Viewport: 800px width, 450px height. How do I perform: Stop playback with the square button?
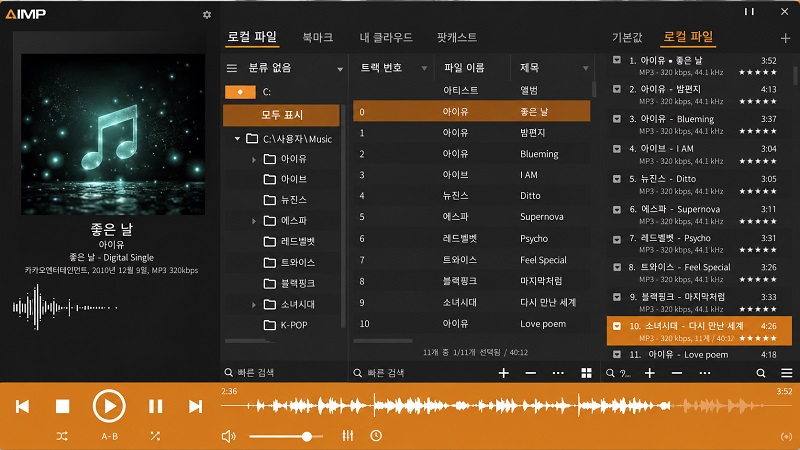62,406
